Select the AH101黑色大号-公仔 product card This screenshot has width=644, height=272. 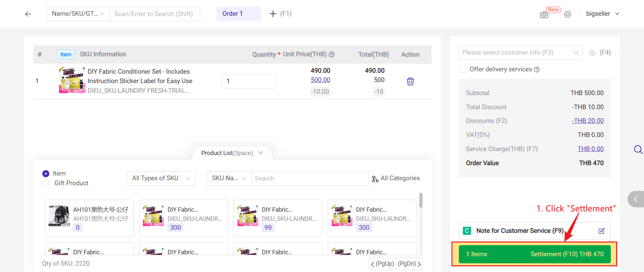click(89, 218)
